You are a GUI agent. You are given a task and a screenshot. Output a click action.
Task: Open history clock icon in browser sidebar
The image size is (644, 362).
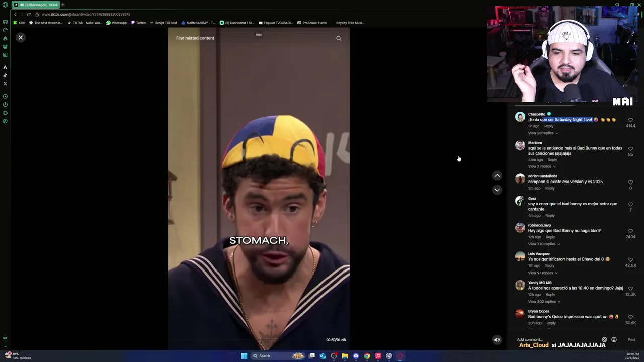click(5, 105)
